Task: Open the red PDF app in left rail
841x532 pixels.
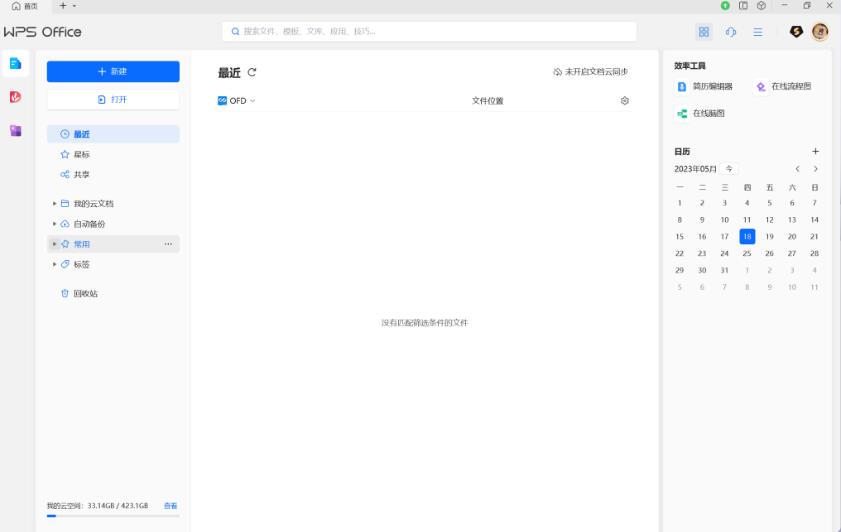Action: [15, 97]
